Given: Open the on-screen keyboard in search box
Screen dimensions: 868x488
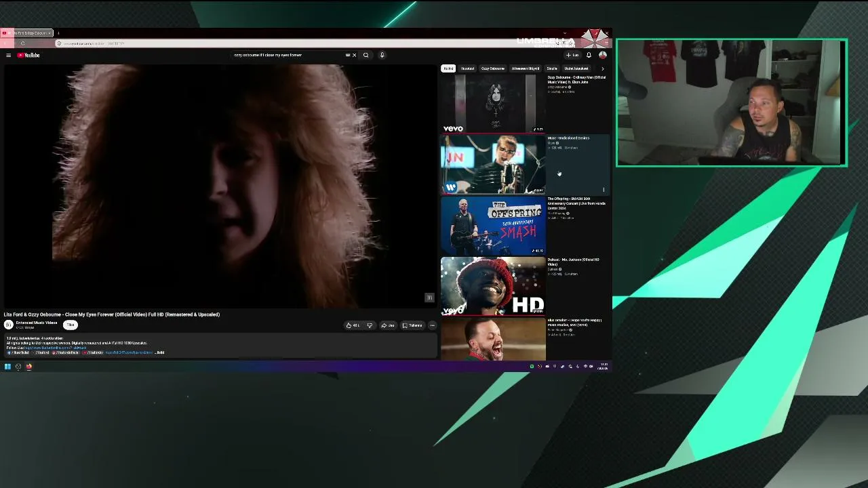Looking at the screenshot, I should [x=348, y=56].
